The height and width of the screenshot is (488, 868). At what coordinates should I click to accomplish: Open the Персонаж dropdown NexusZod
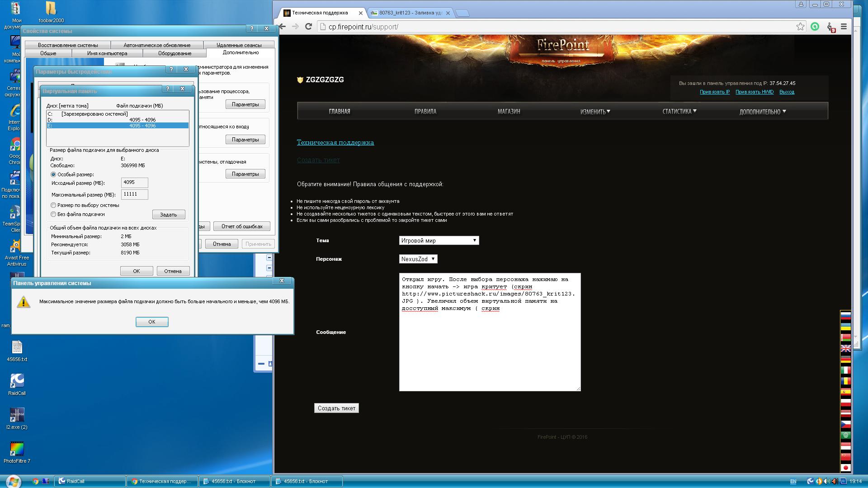coord(418,259)
